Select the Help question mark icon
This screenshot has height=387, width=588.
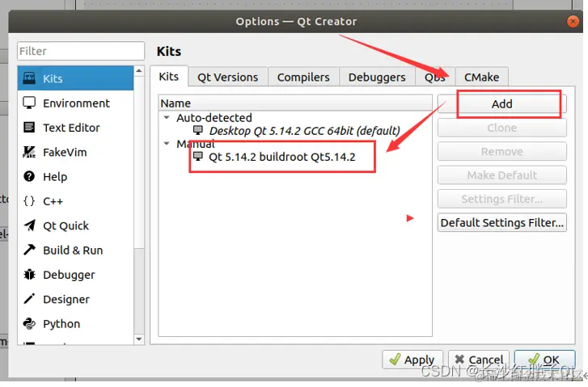pyautogui.click(x=29, y=176)
